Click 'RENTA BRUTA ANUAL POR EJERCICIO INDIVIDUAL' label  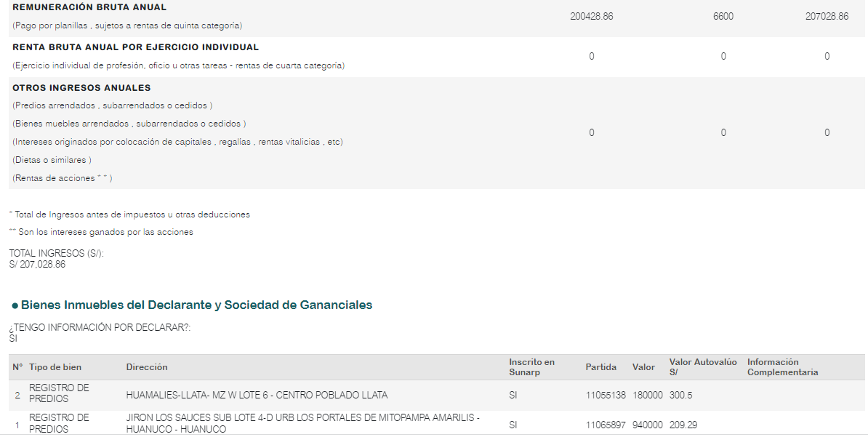click(x=136, y=47)
